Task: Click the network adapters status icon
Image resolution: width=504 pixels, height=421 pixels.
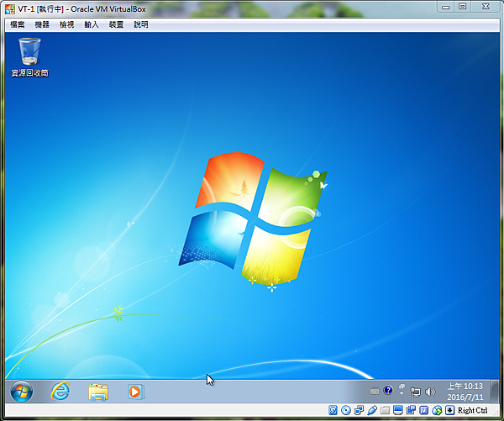Action: point(359,410)
